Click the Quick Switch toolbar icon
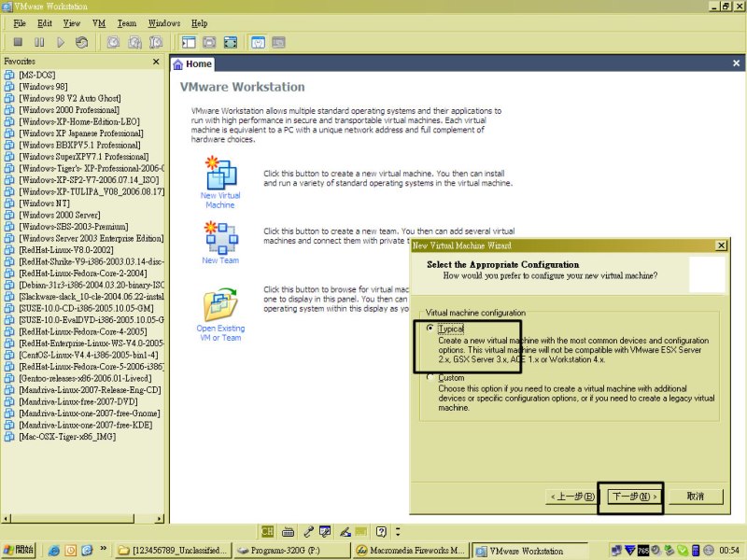Viewport: 747px width, 560px height. point(209,42)
